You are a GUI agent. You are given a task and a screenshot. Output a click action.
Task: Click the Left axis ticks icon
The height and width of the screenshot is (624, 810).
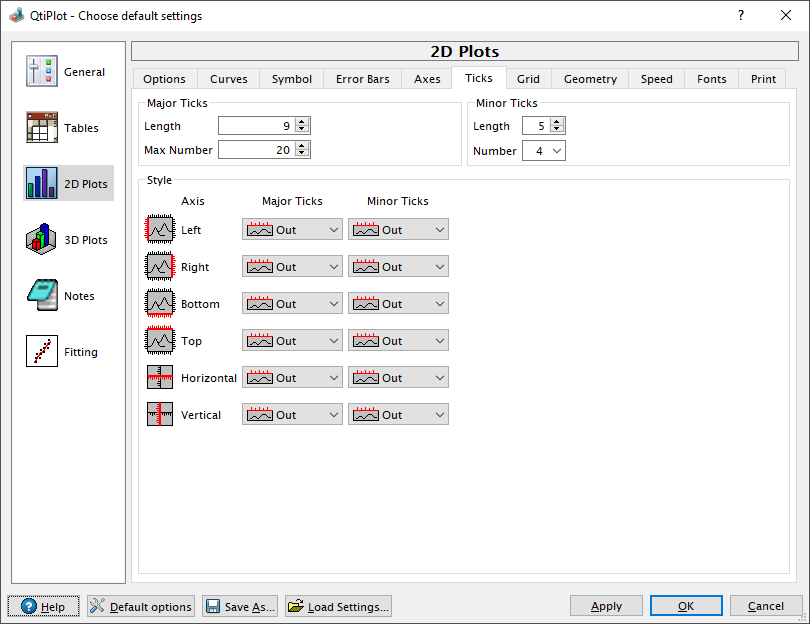(160, 229)
